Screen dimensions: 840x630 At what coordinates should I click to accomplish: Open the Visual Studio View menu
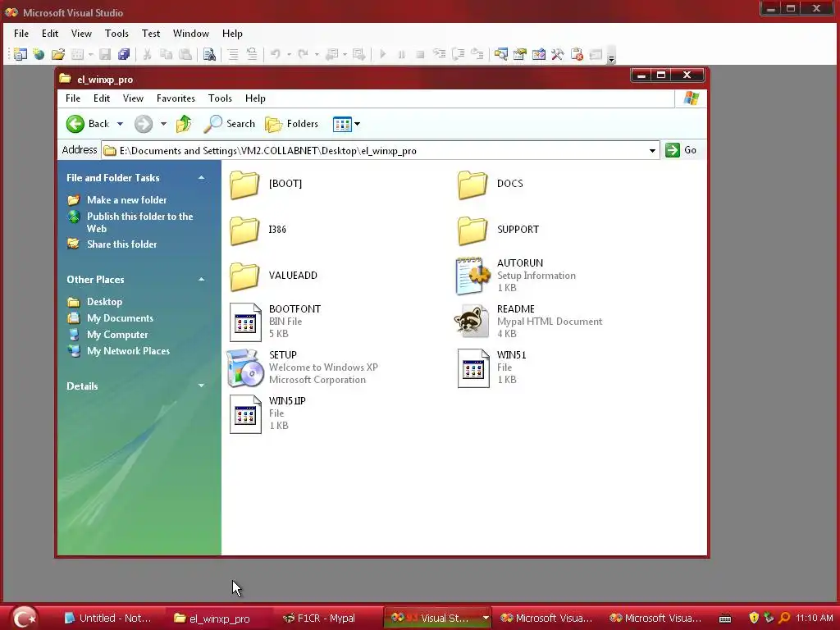[x=81, y=33]
